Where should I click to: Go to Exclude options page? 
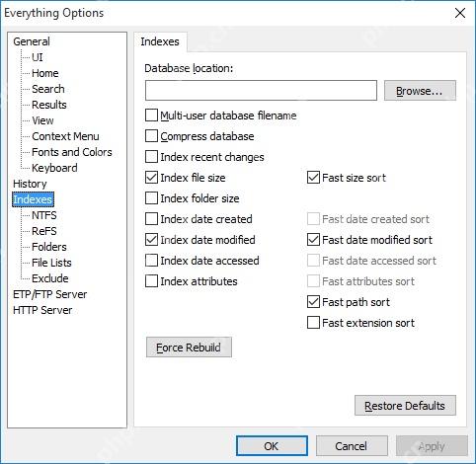[x=50, y=278]
